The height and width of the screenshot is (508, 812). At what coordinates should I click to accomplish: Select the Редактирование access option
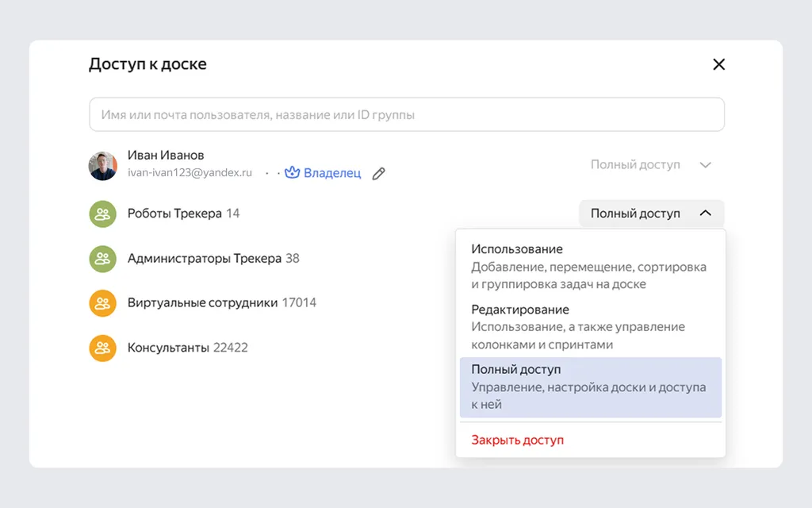click(x=590, y=326)
